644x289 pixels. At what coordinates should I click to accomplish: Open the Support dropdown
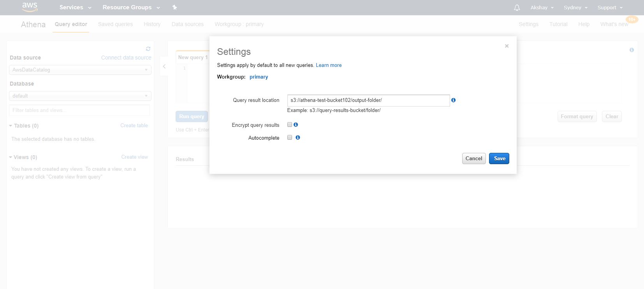(x=610, y=7)
